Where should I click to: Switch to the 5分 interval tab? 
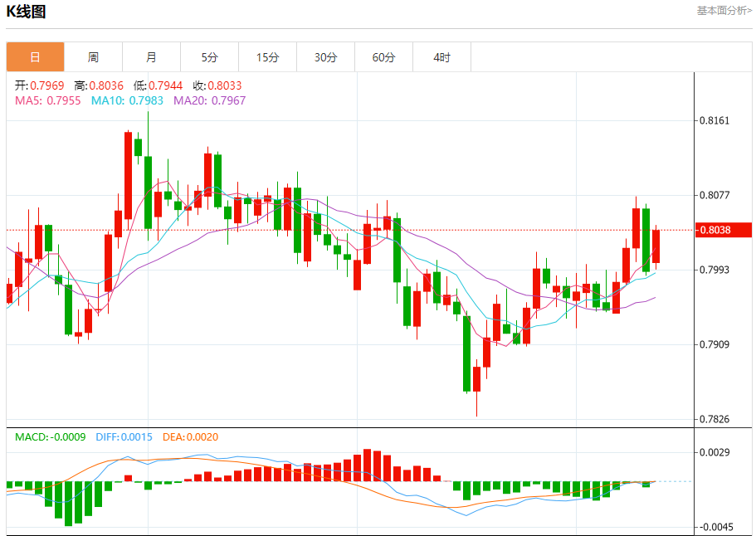click(209, 57)
